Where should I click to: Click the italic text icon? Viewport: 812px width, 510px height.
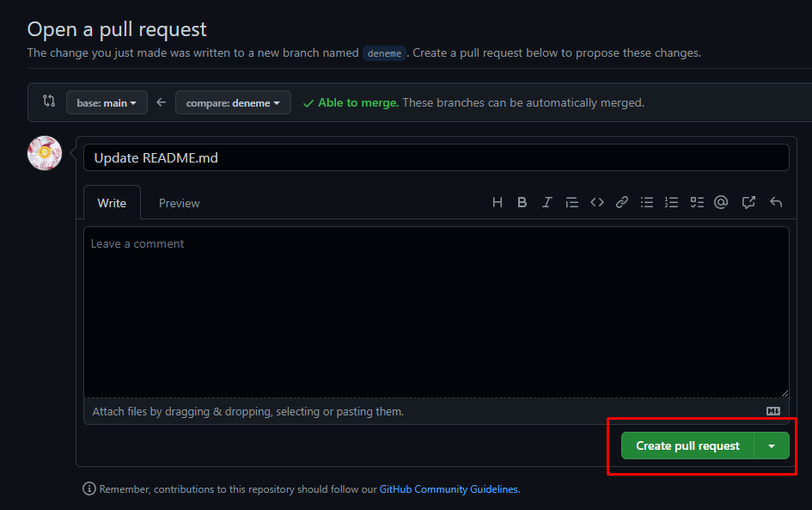coord(546,203)
